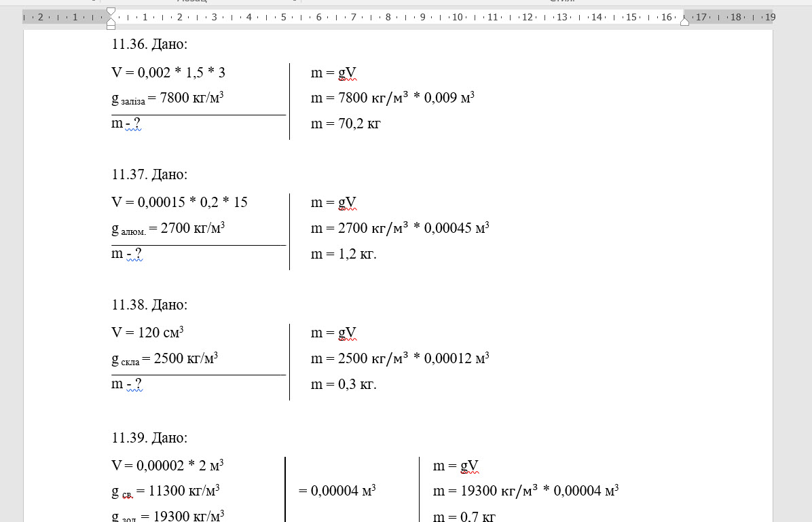Viewport: 812px width, 522px height.
Task: Click formula 'm = gV' in problem 11.36
Action: tap(333, 73)
